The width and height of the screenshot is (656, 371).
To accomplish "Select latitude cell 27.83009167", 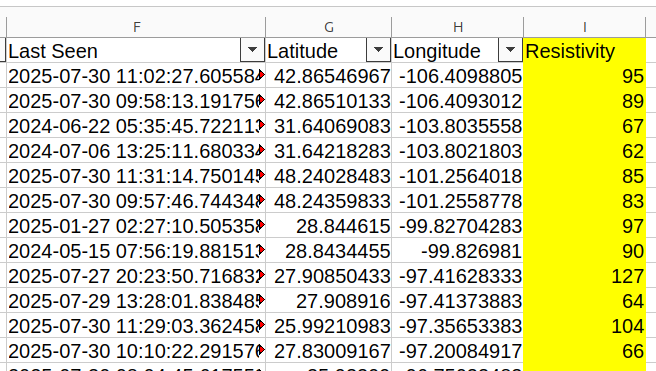I will [328, 351].
